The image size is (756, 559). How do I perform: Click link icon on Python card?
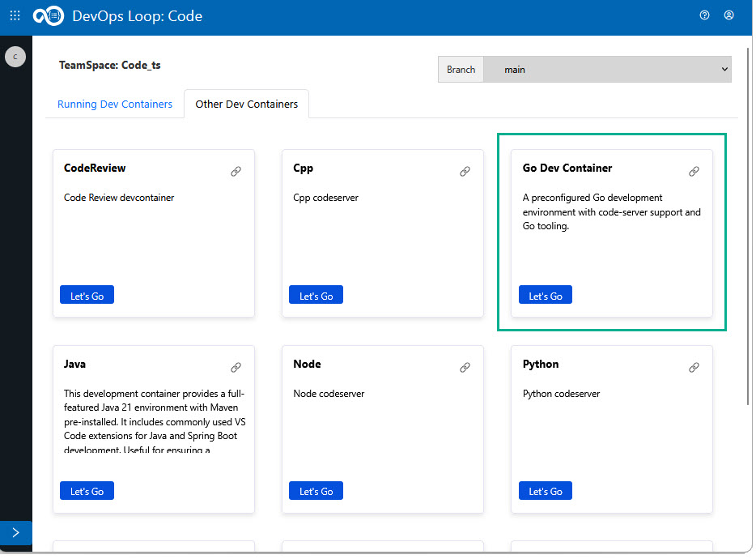click(x=694, y=368)
